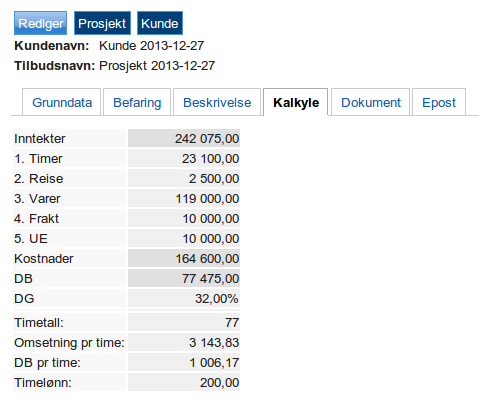This screenshot has width=479, height=402.
Task: Switch to the Befaring tab
Action: [137, 102]
